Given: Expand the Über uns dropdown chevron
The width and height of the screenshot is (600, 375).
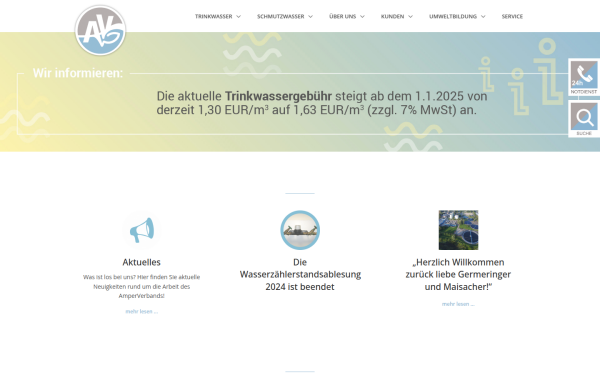Looking at the screenshot, I should (x=362, y=16).
